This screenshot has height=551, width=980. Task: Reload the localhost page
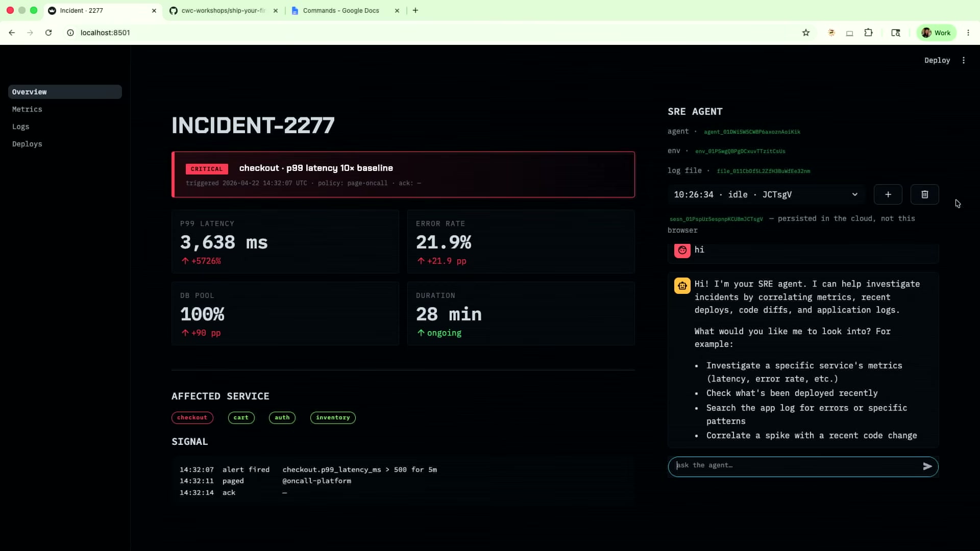pos(48,33)
